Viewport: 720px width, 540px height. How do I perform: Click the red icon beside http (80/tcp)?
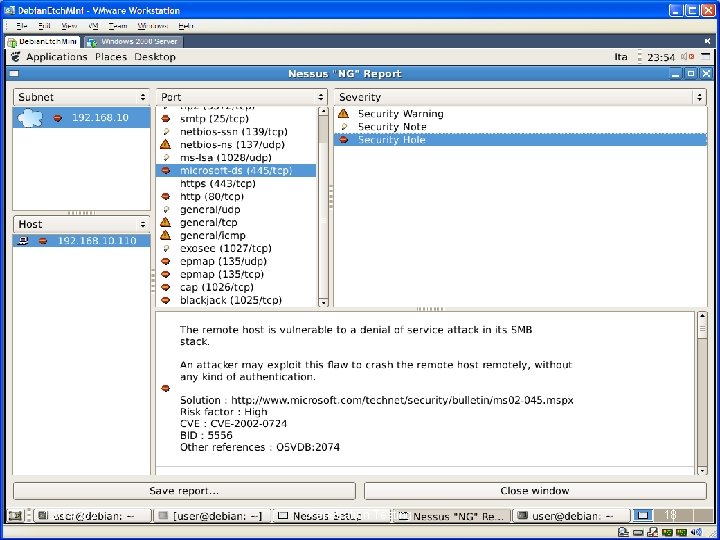pos(166,197)
